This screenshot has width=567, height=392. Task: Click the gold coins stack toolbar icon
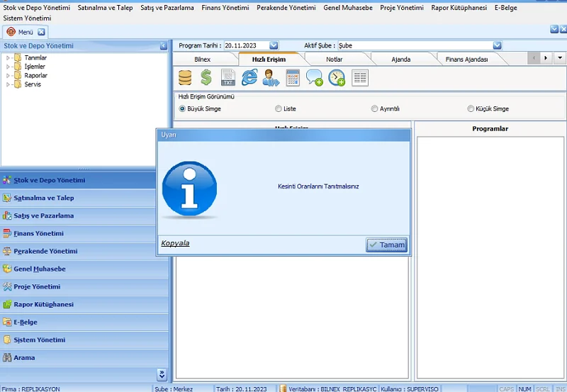tap(185, 78)
